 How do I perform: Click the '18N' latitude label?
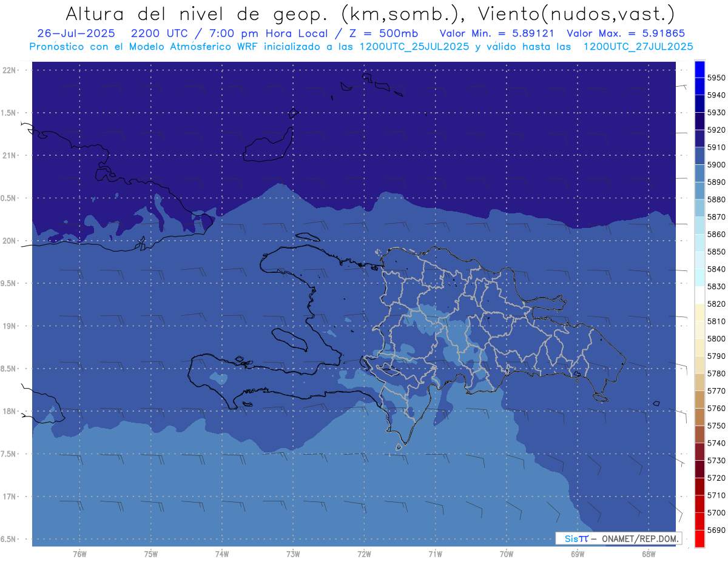point(10,411)
